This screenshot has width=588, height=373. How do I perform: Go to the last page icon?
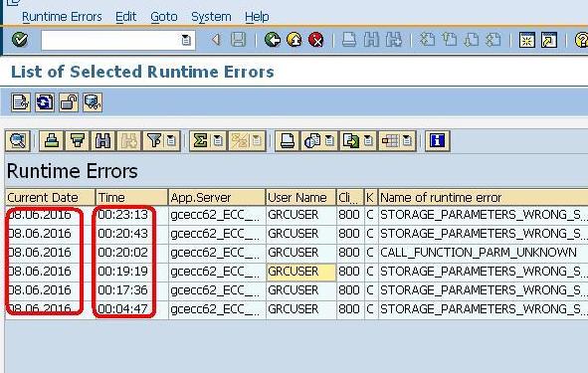493,40
